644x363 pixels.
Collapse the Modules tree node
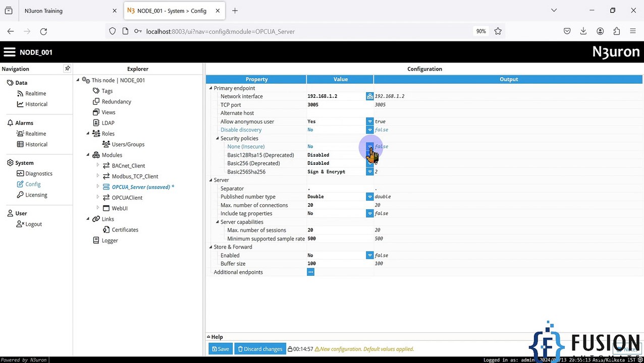point(88,155)
